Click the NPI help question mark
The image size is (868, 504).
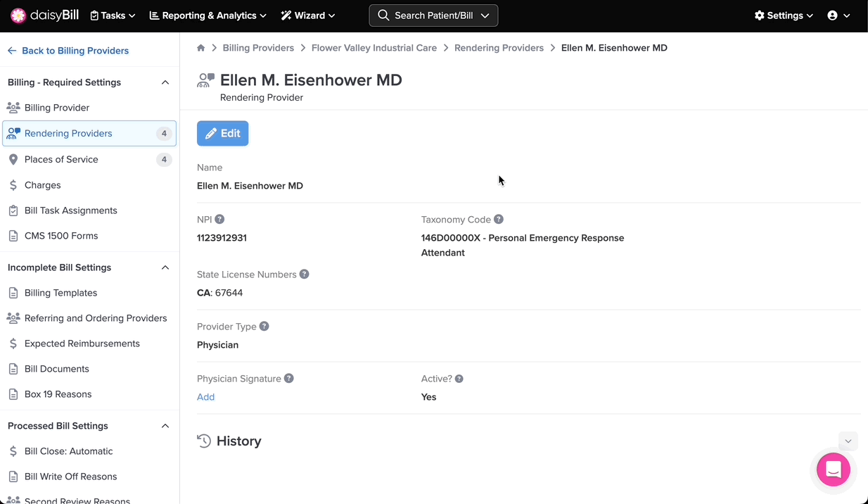[x=219, y=220]
